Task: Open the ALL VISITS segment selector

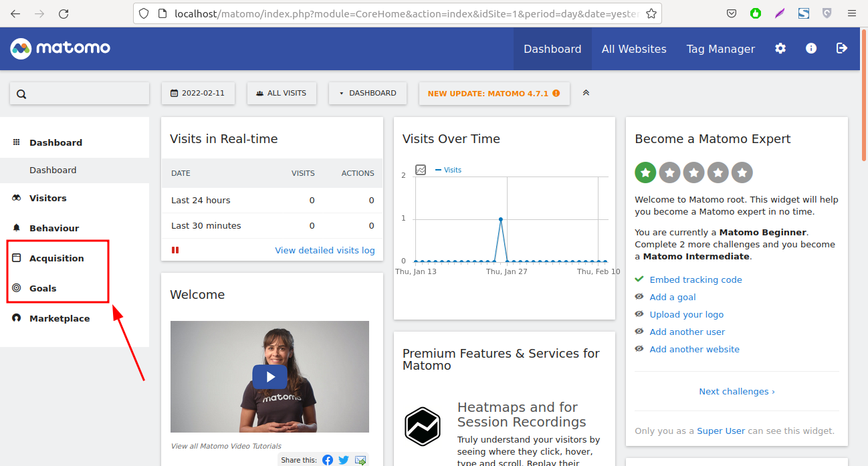Action: (282, 93)
